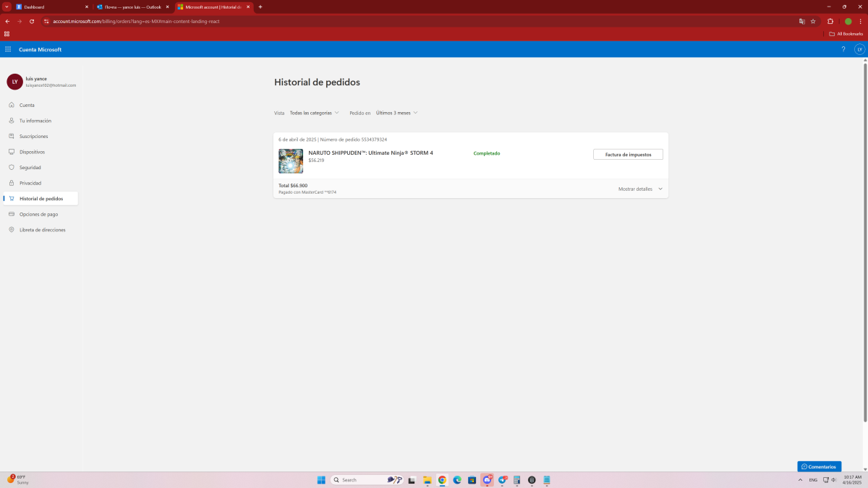Viewport: 868px width, 488px height.
Task: Open Discord from the taskbar
Action: pos(487,480)
